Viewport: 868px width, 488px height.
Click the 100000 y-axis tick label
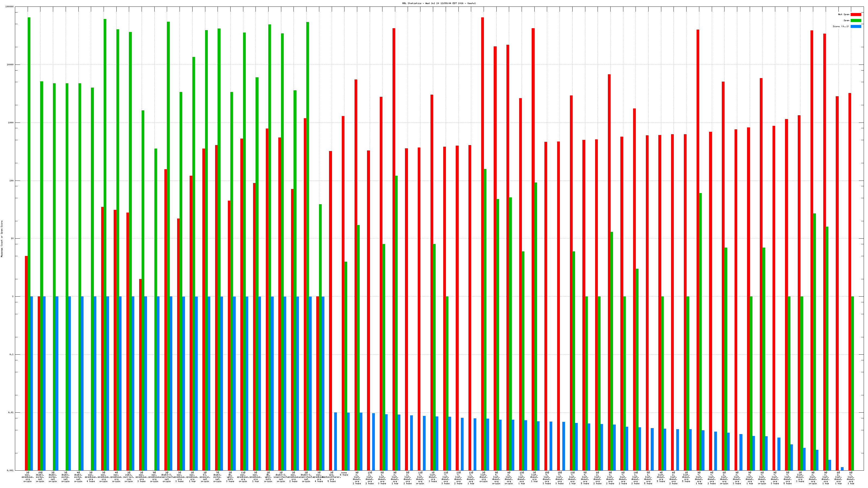pos(10,7)
